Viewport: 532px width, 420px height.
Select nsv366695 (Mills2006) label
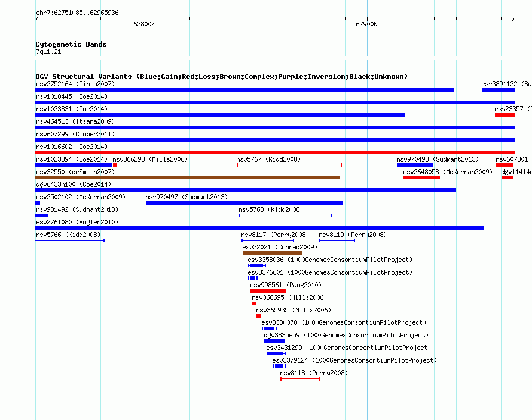(289, 297)
